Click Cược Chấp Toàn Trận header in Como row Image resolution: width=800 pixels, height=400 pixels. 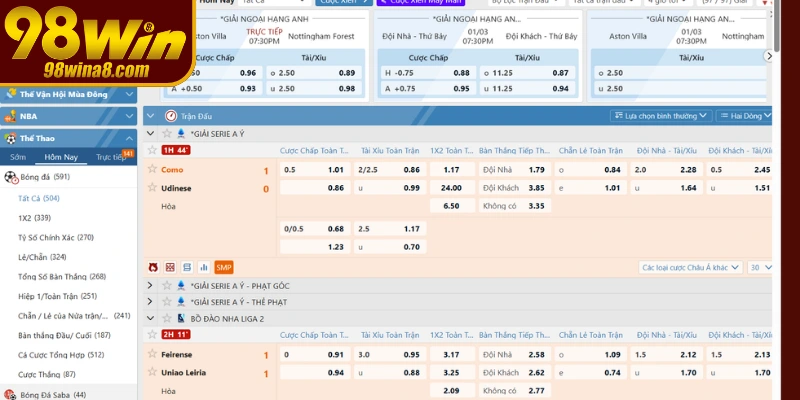click(x=314, y=151)
